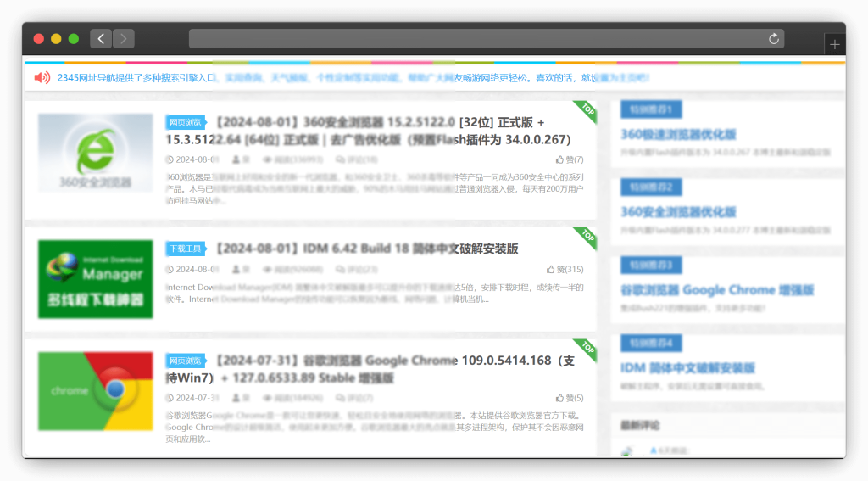Like the 360 browser post 赞(7)

570,159
